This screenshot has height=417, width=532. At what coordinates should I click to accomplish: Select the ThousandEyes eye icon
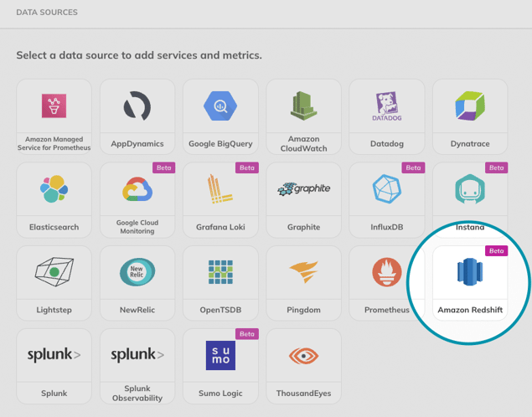tap(303, 356)
